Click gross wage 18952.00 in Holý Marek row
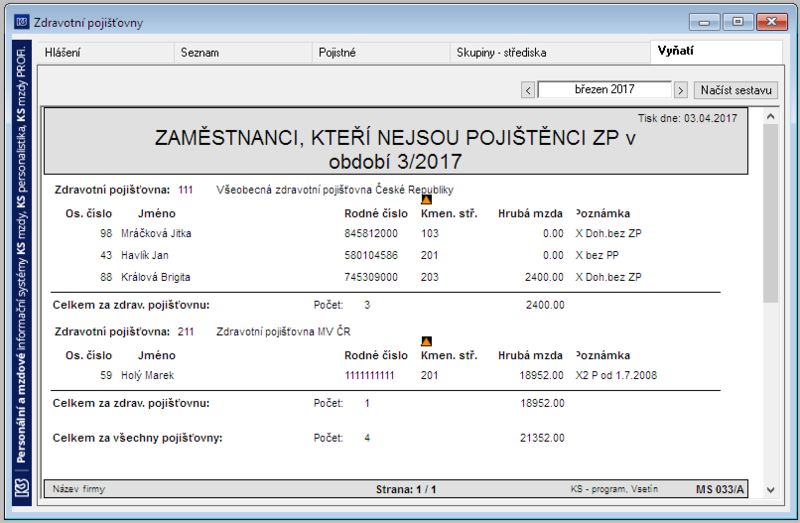 pyautogui.click(x=541, y=376)
